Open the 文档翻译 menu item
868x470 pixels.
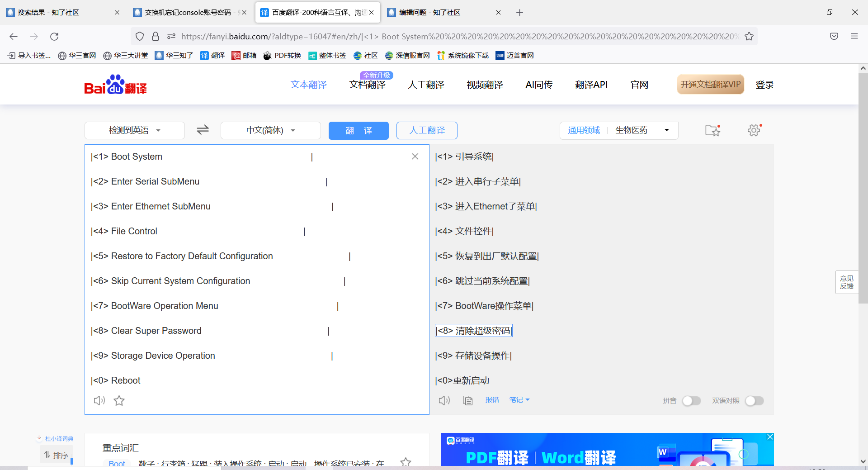[x=368, y=85]
